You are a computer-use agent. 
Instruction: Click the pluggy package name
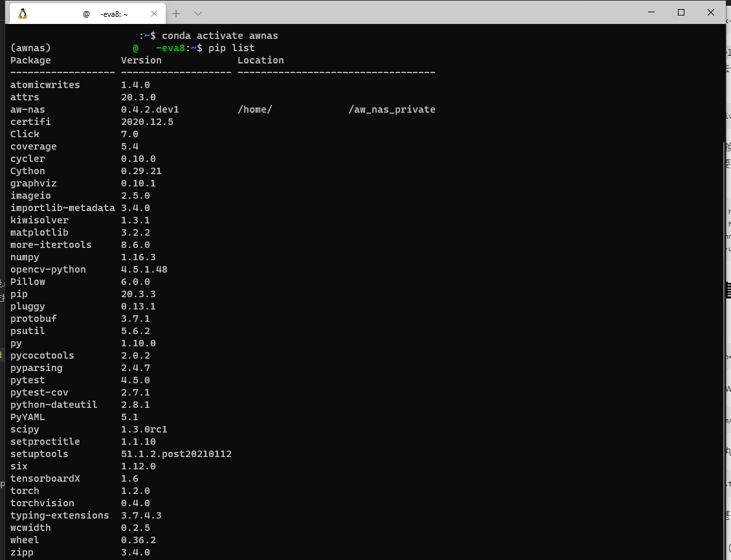coord(27,306)
